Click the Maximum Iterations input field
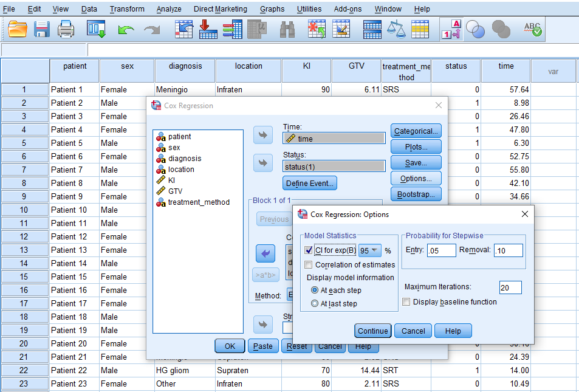579x392 pixels. tap(510, 287)
